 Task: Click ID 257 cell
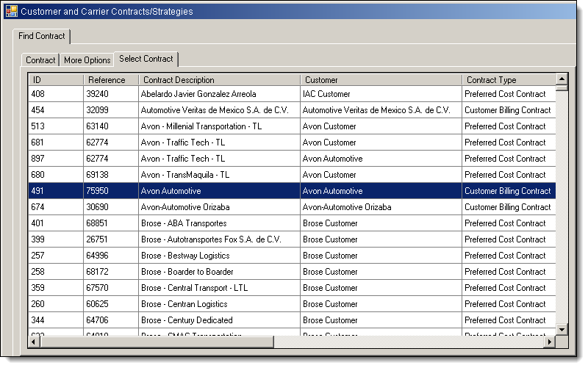[56, 255]
